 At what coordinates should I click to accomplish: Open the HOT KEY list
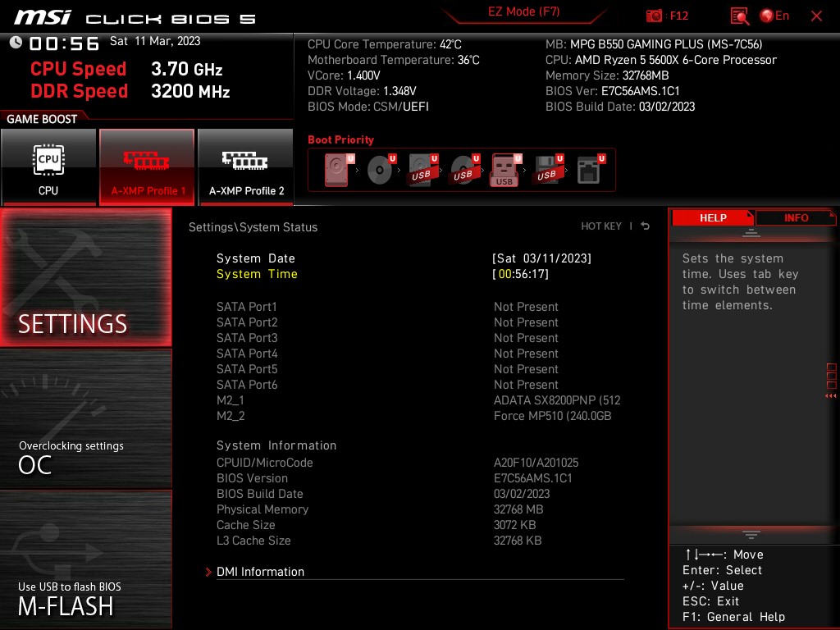[x=601, y=226]
